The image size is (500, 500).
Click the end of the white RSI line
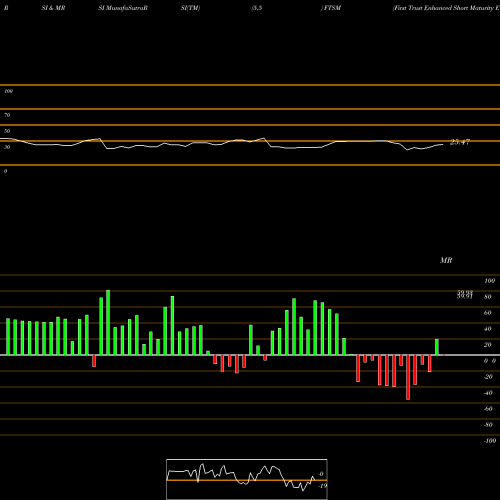click(443, 144)
